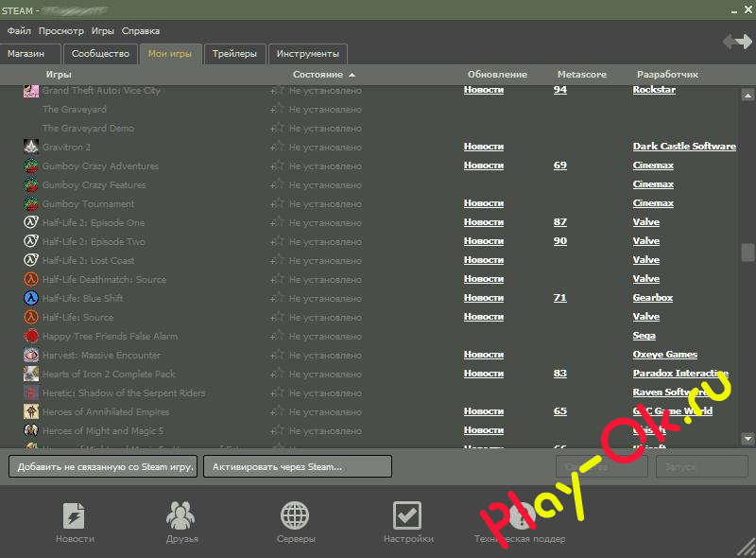Toggle favorite star for Half-Life: Blue Shift
The image size is (756, 558).
[x=278, y=298]
